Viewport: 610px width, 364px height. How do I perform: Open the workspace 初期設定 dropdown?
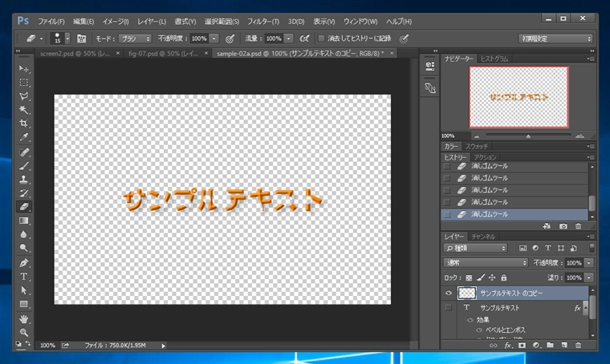click(556, 38)
